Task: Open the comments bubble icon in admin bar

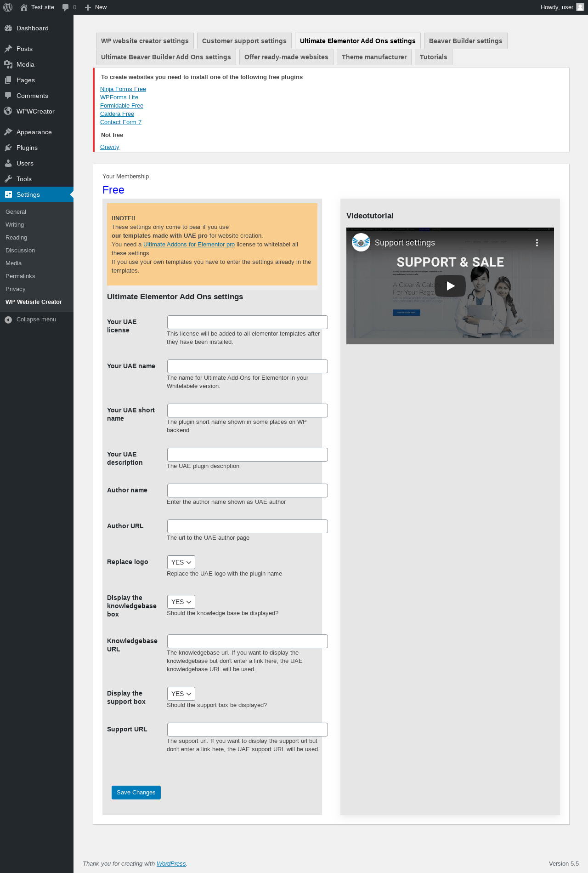Action: pos(65,7)
